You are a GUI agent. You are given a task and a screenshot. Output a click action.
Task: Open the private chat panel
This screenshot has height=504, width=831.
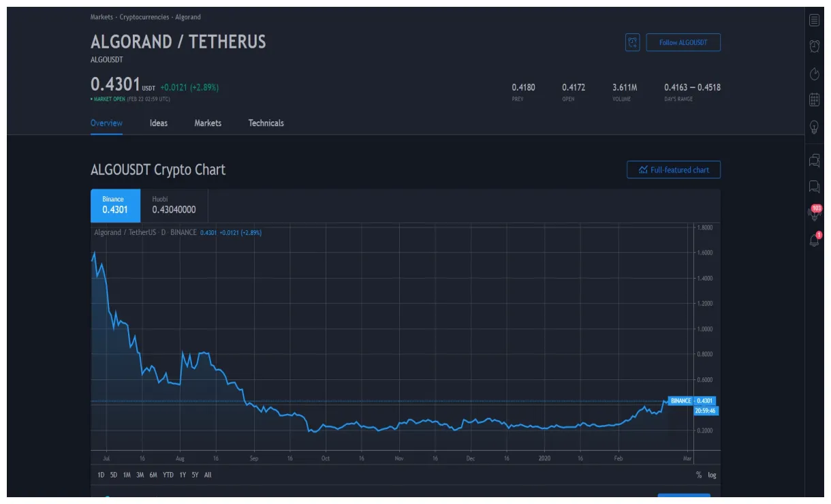tap(814, 187)
